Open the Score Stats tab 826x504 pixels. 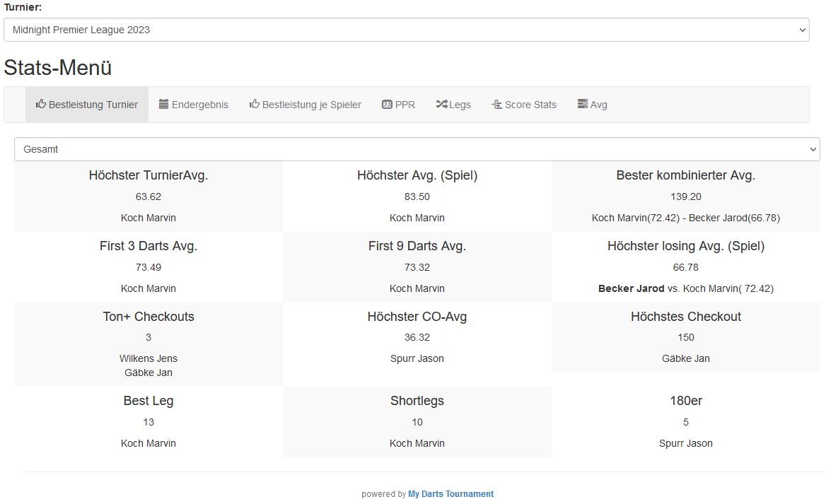pos(530,105)
